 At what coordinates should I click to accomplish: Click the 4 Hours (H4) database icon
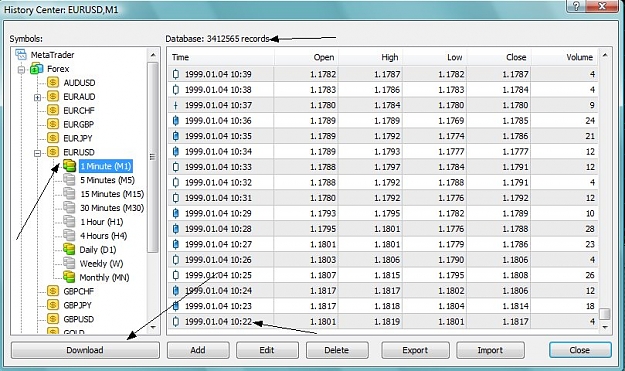(69, 236)
